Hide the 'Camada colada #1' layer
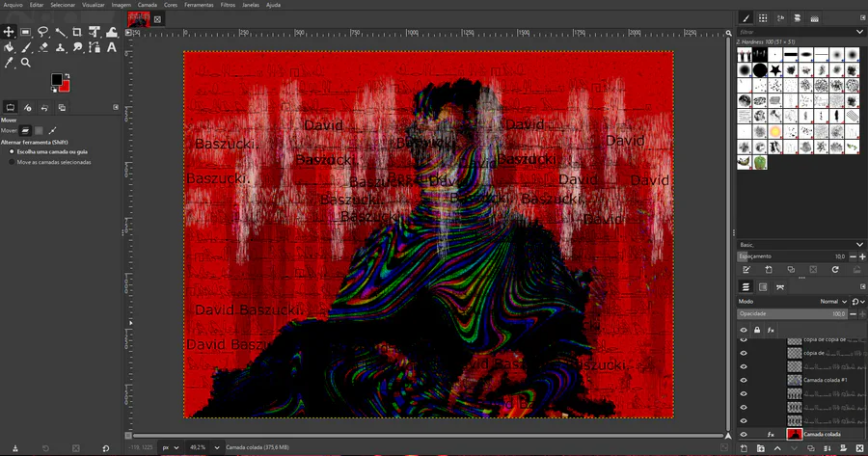The height and width of the screenshot is (456, 868). 744,380
